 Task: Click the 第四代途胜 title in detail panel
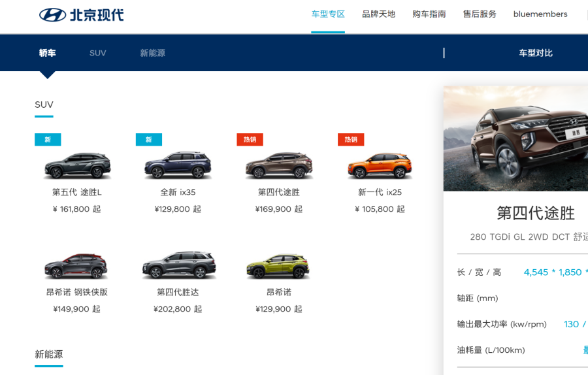tap(536, 214)
